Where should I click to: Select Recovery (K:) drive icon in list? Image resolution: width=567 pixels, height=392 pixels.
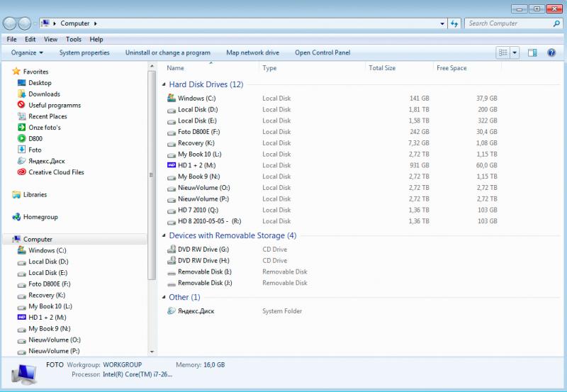[172, 144]
